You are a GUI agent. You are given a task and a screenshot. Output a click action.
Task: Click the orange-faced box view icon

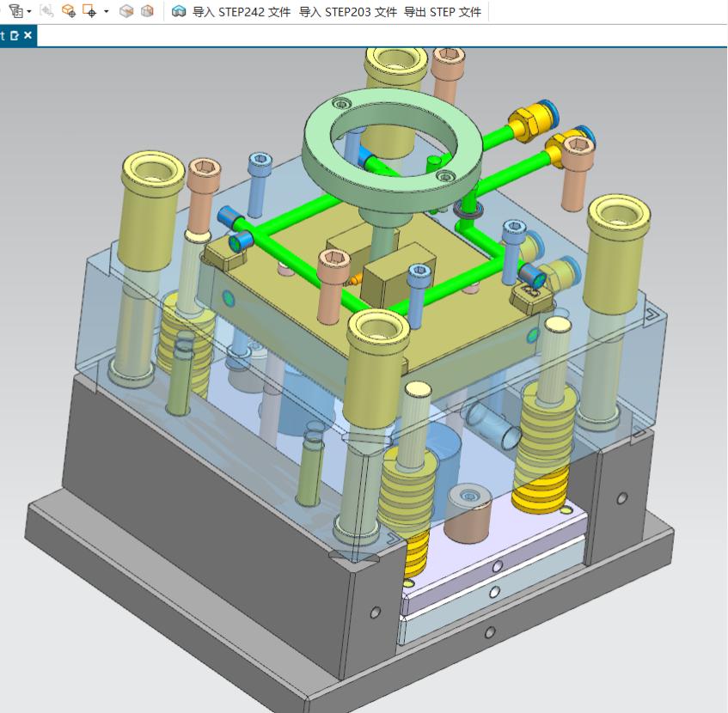tap(147, 10)
